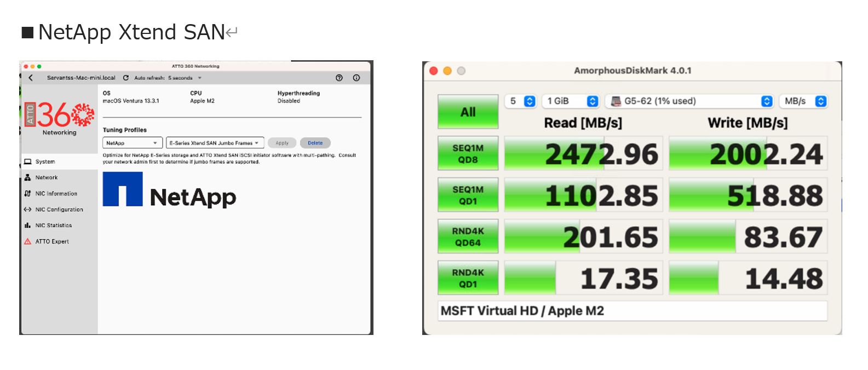
Task: Click the NIC Configuration arrows icon
Action: coord(27,209)
